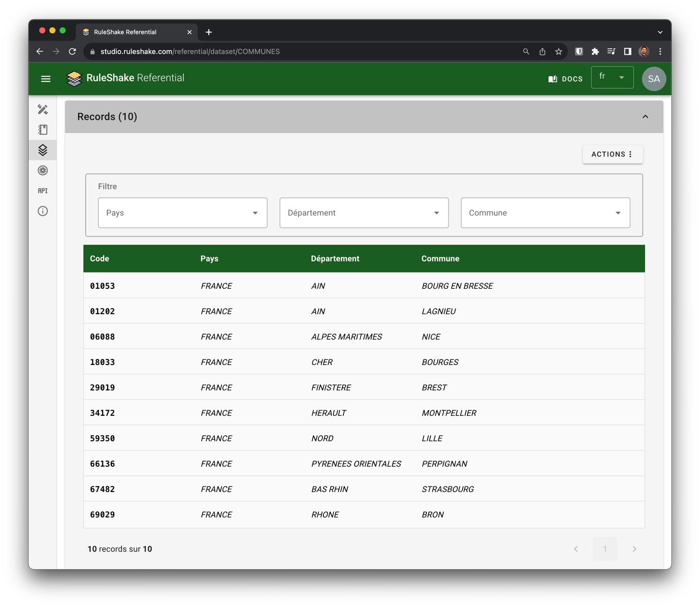The width and height of the screenshot is (700, 607).
Task: Select the stacked layers sidebar icon
Action: coord(43,150)
